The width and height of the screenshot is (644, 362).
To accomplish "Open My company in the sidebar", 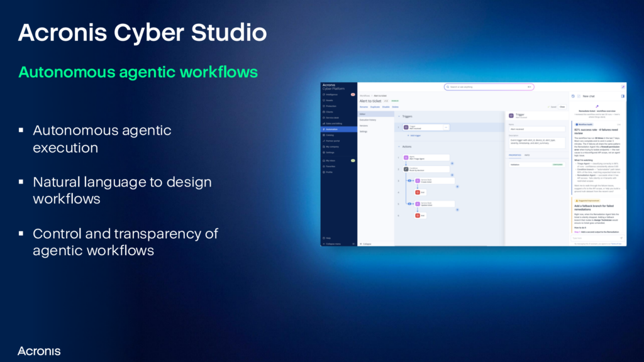I will pyautogui.click(x=338, y=146).
